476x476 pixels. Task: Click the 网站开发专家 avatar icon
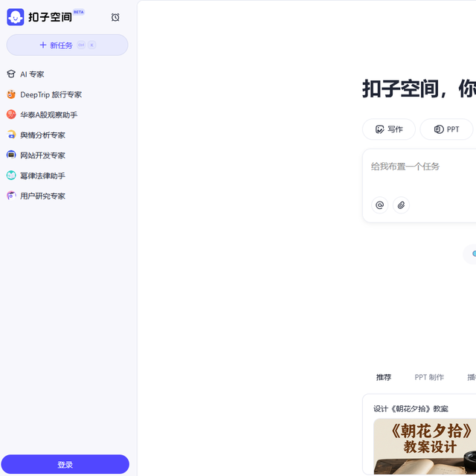[11, 155]
